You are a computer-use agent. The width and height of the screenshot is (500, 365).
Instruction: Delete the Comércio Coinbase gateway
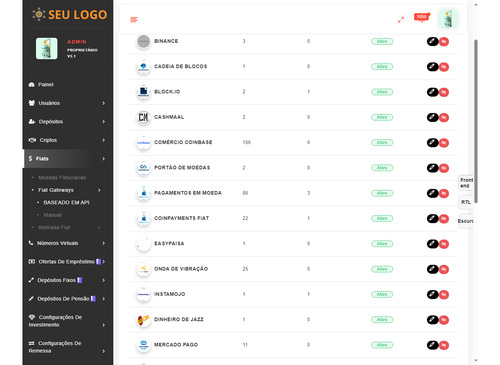pos(444,143)
